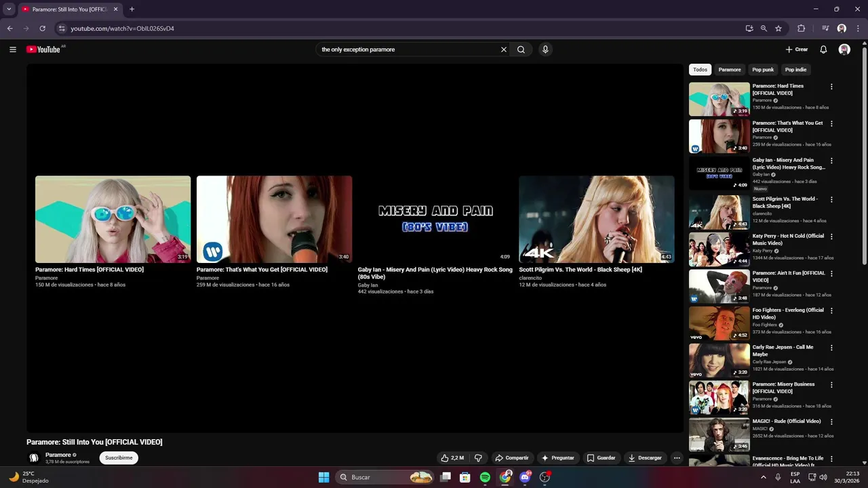This screenshot has height=488, width=868.
Task: Select the Pop punk filter chip
Action: (x=763, y=70)
